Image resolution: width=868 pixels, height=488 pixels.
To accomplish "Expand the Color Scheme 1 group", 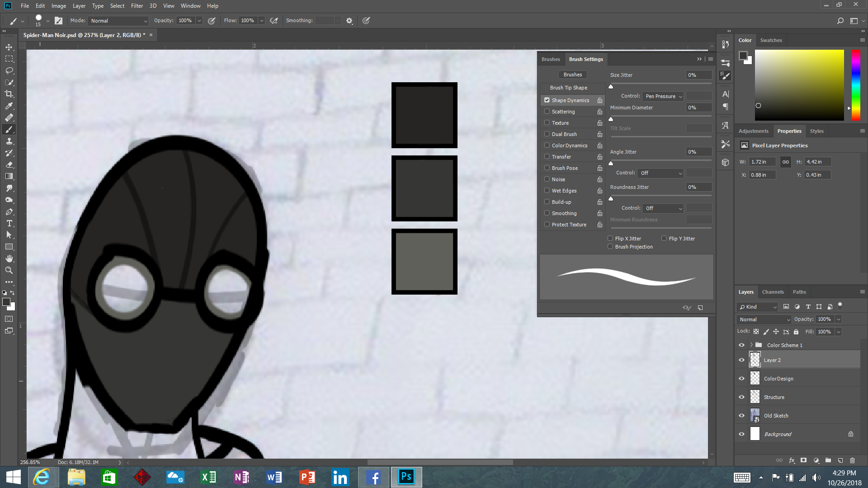I will tap(751, 345).
